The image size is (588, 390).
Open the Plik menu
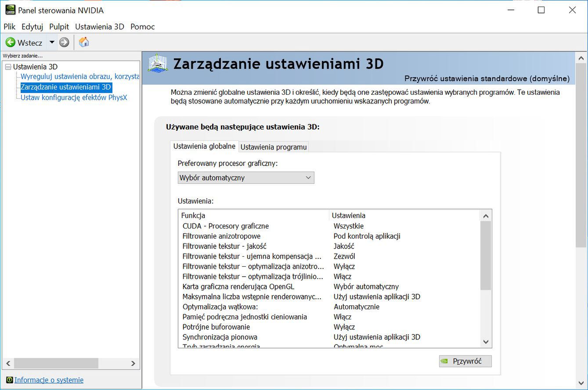coord(9,26)
